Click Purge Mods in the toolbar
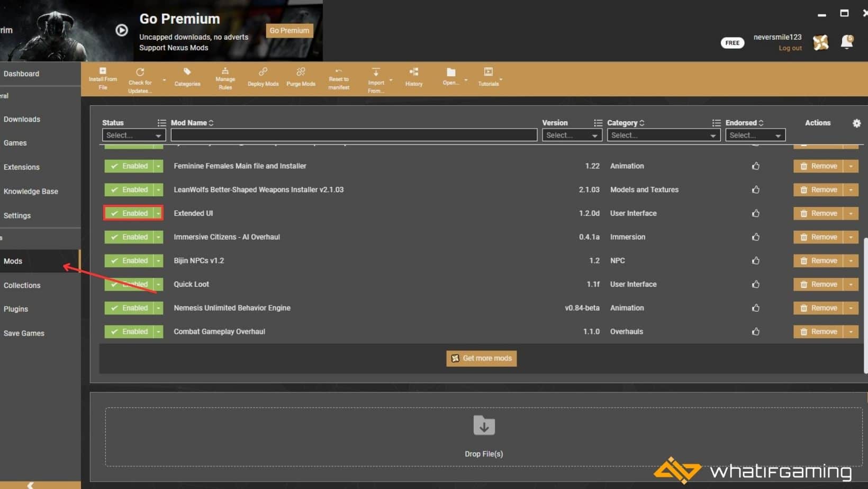This screenshot has height=489, width=868. tap(301, 77)
